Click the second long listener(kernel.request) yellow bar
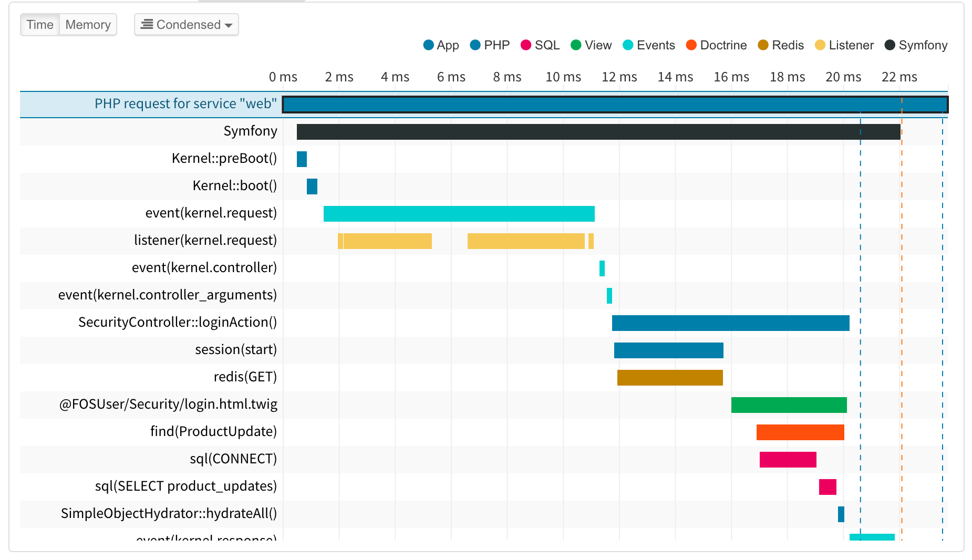This screenshot has height=560, width=972. click(526, 241)
